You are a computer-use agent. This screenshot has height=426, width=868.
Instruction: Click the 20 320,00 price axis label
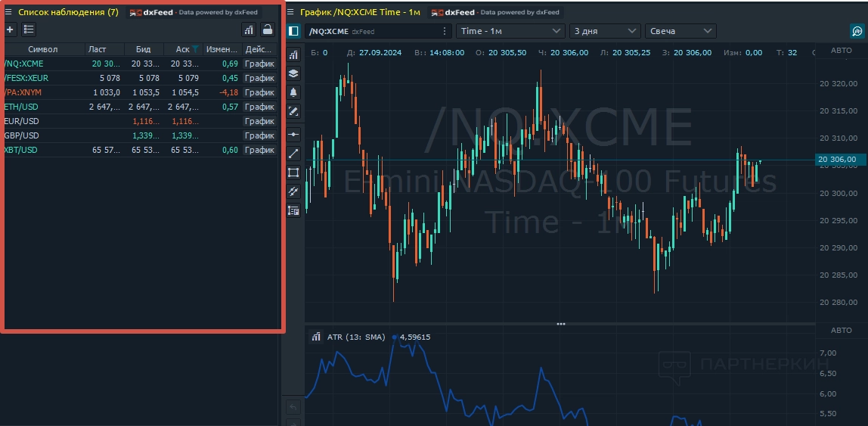(837, 84)
